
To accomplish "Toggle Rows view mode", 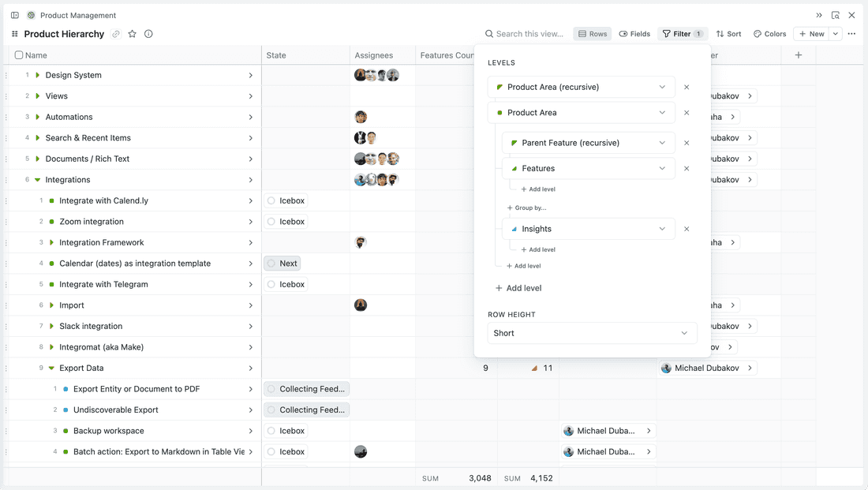I will [x=592, y=33].
